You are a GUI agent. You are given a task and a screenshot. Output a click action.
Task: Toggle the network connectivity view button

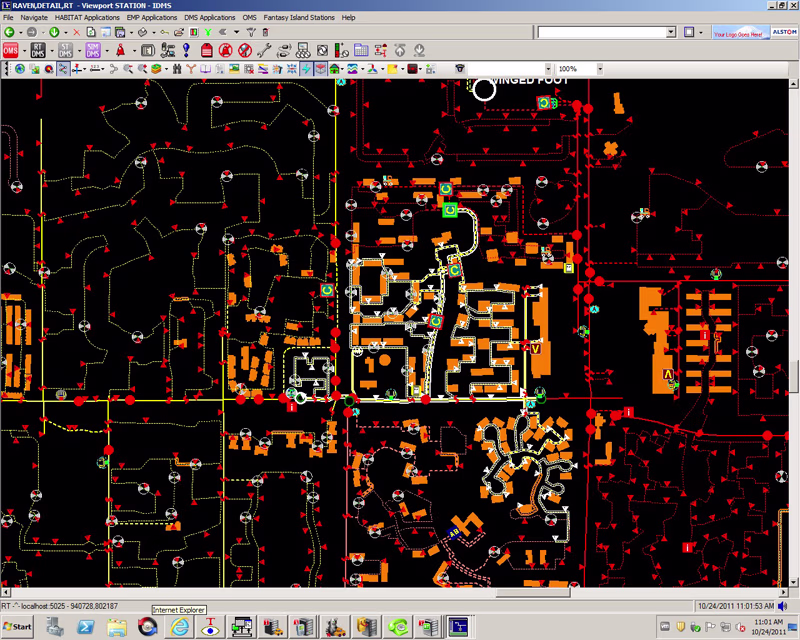tap(63, 69)
